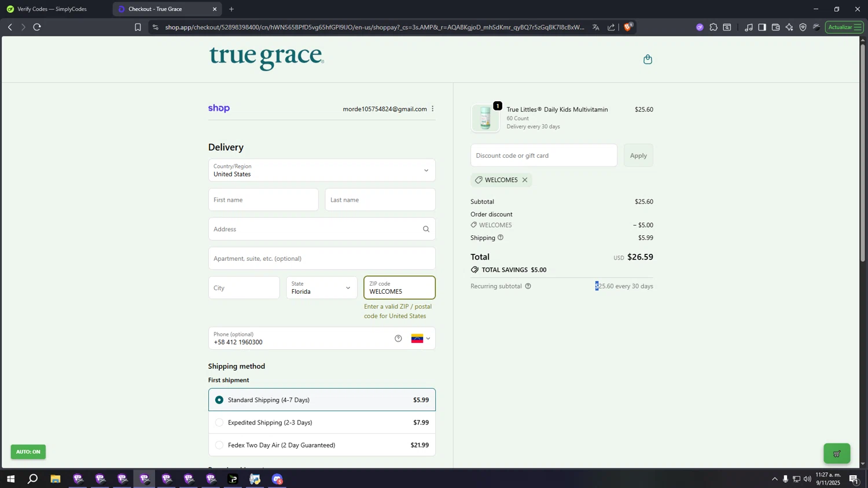Open the account options three-dot menu
This screenshot has height=488, width=868.
432,109
